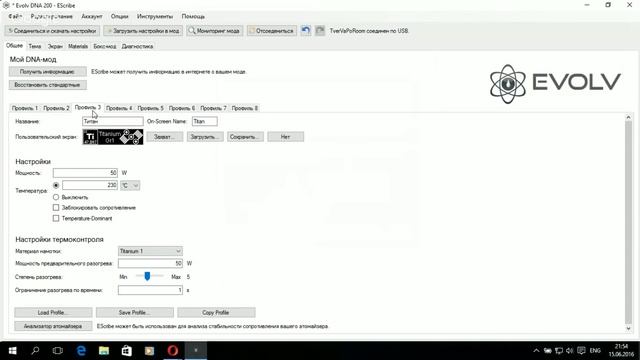Select Профиль 5 tab

click(x=150, y=108)
